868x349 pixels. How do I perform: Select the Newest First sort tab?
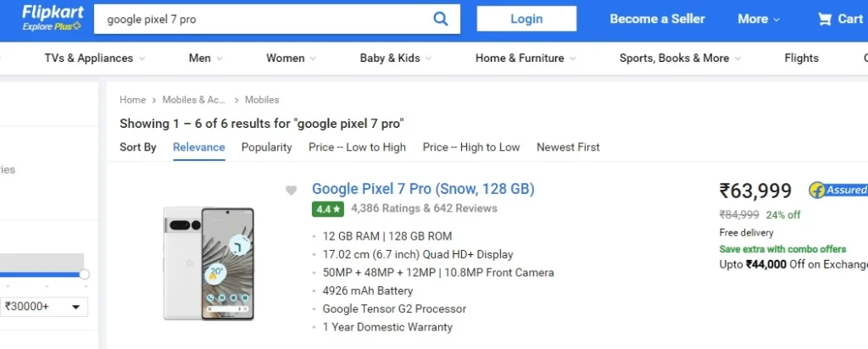coord(568,147)
